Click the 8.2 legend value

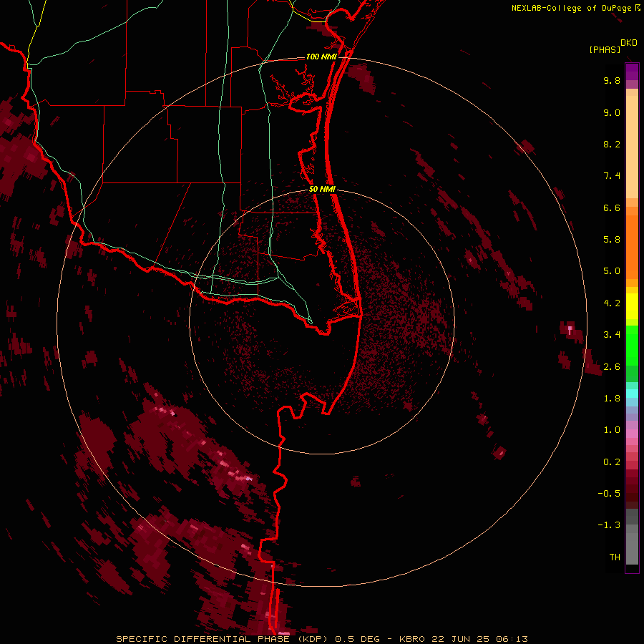[x=612, y=144]
